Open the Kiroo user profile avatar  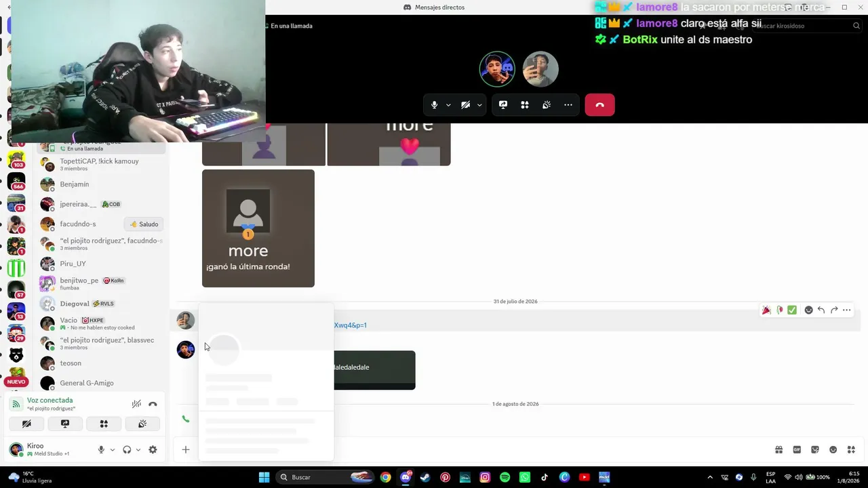tap(16, 449)
